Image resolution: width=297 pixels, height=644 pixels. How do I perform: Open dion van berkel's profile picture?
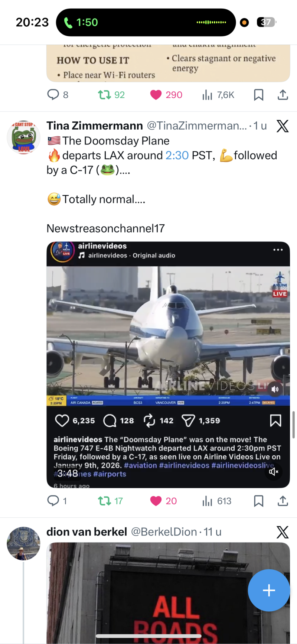tap(24, 543)
